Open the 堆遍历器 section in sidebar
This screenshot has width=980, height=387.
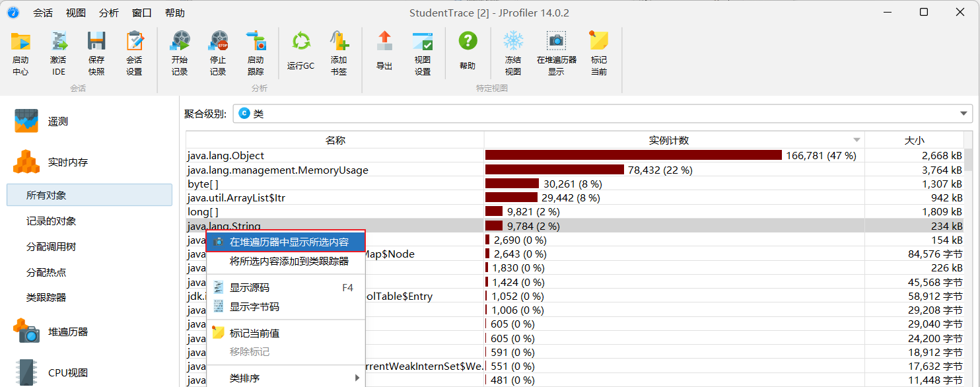tap(67, 332)
